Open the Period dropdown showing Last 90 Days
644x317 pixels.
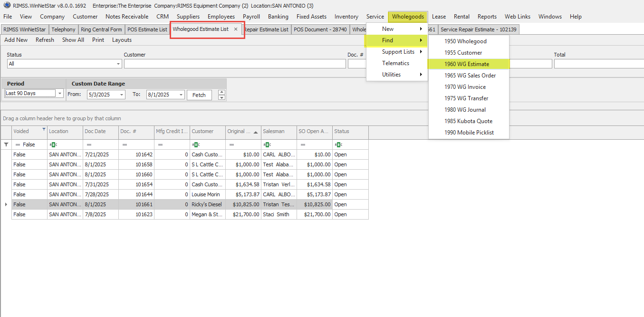click(59, 94)
